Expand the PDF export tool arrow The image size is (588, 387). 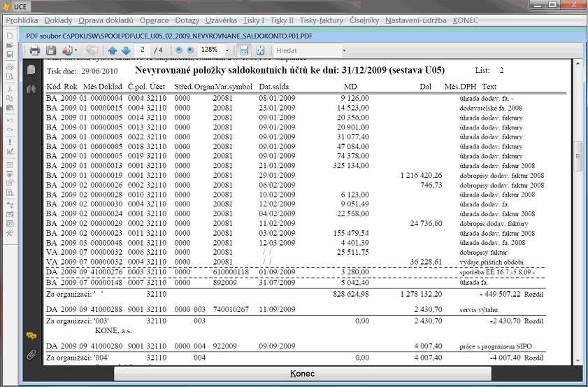tap(76, 50)
